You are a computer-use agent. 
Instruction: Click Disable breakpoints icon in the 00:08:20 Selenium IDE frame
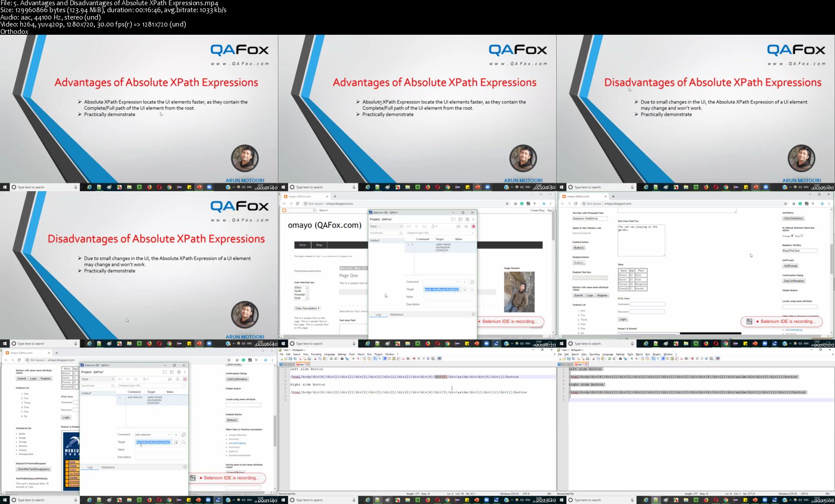[x=458, y=226]
